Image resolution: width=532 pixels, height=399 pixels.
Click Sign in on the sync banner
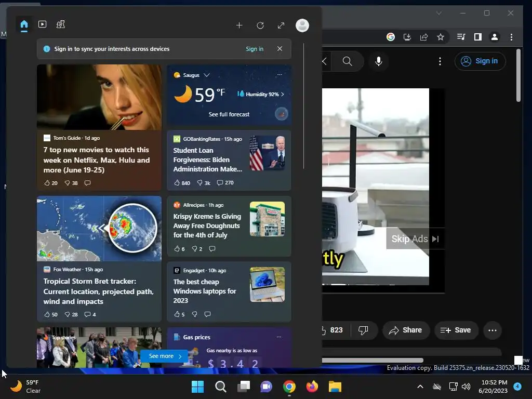(255, 49)
